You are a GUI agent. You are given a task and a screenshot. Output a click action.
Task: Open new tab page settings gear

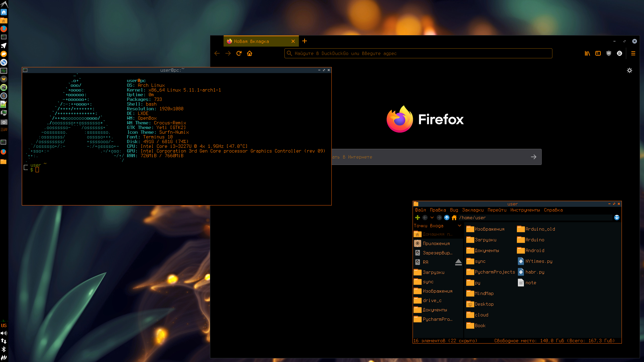pyautogui.click(x=630, y=70)
